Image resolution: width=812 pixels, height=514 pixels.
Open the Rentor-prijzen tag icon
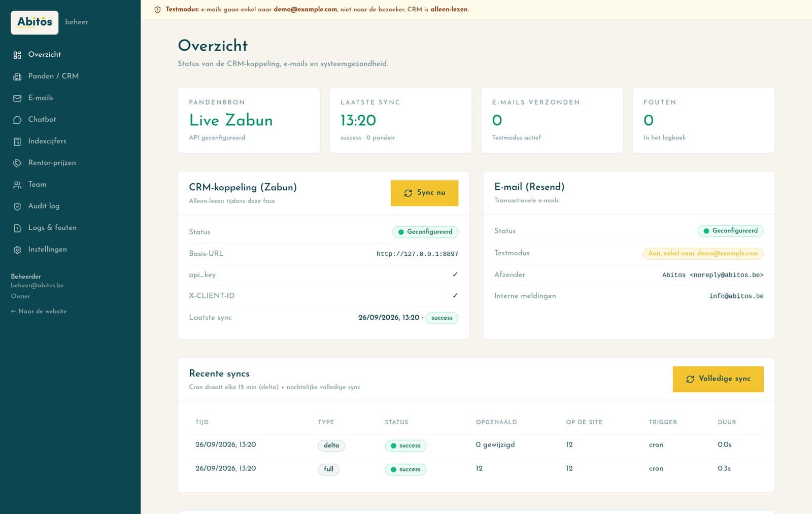click(x=17, y=163)
